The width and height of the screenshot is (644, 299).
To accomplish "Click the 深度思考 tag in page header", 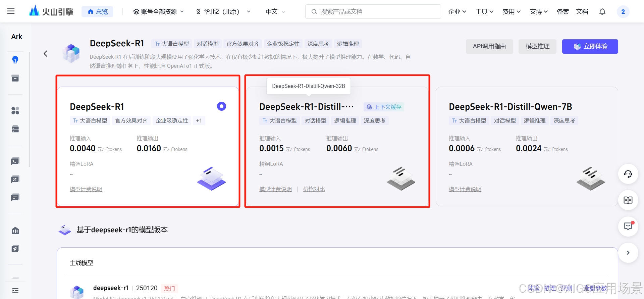I will click(318, 44).
